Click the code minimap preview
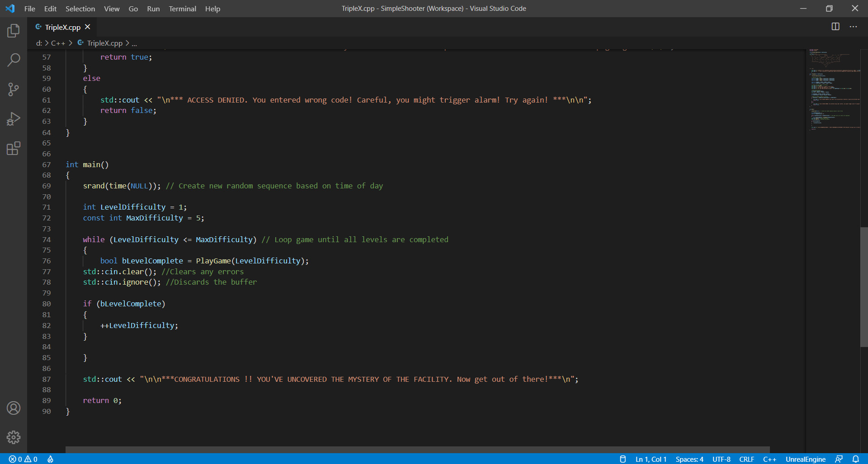The width and height of the screenshot is (868, 464). (834, 90)
